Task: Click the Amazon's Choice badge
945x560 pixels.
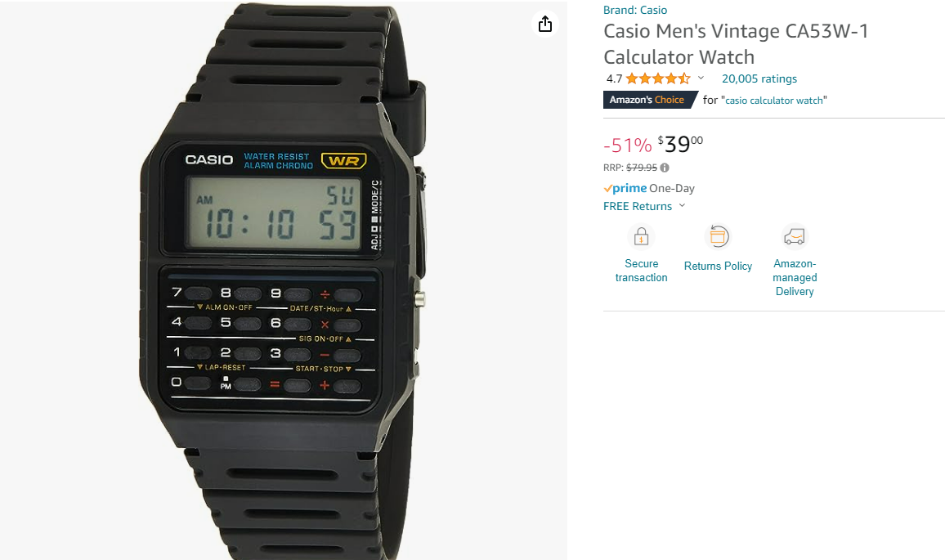Action: coord(650,100)
